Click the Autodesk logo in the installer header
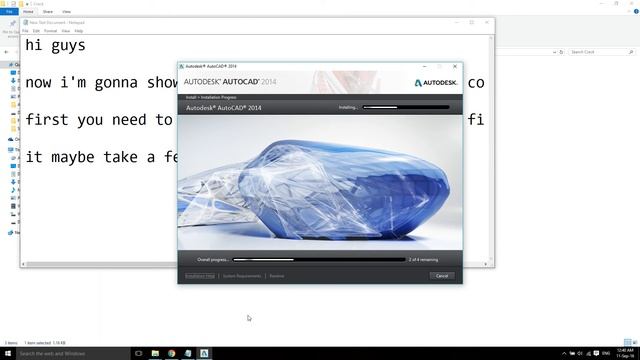The image size is (640, 360). coord(436,83)
